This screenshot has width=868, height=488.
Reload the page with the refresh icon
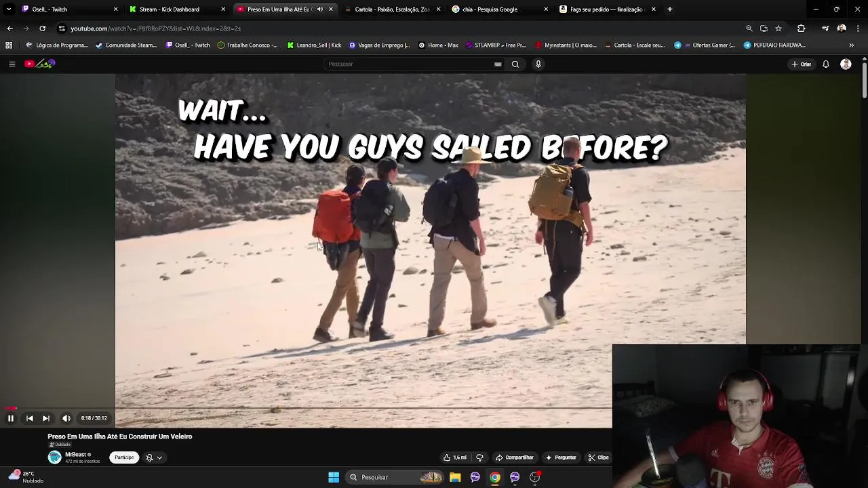[x=42, y=28]
